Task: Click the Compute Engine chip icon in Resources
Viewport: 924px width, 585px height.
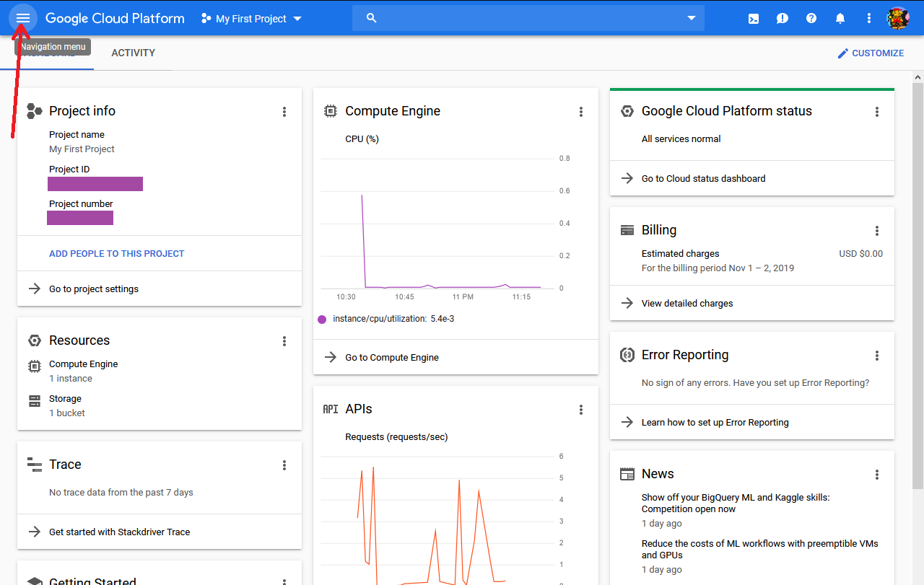Action: click(x=34, y=366)
